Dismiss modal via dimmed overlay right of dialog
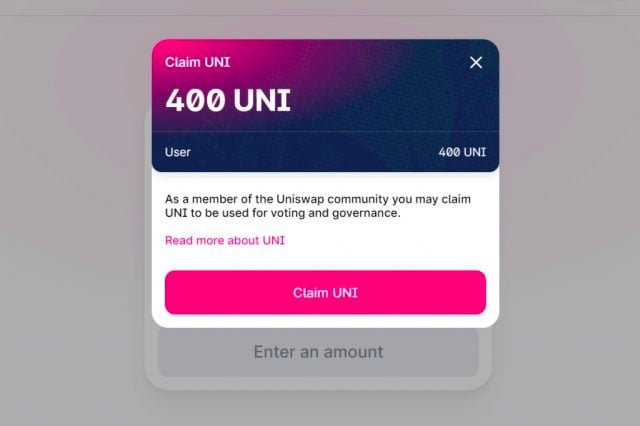Image resolution: width=640 pixels, height=426 pixels. tap(569, 204)
